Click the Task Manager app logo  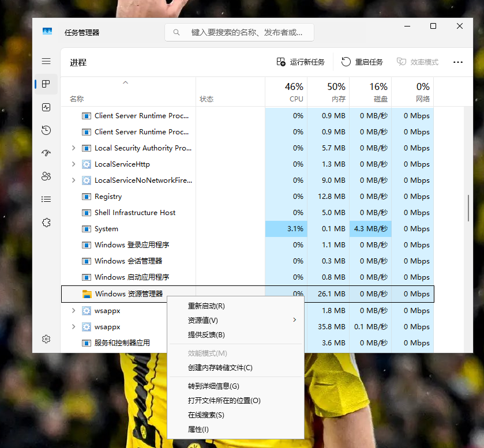(x=47, y=31)
